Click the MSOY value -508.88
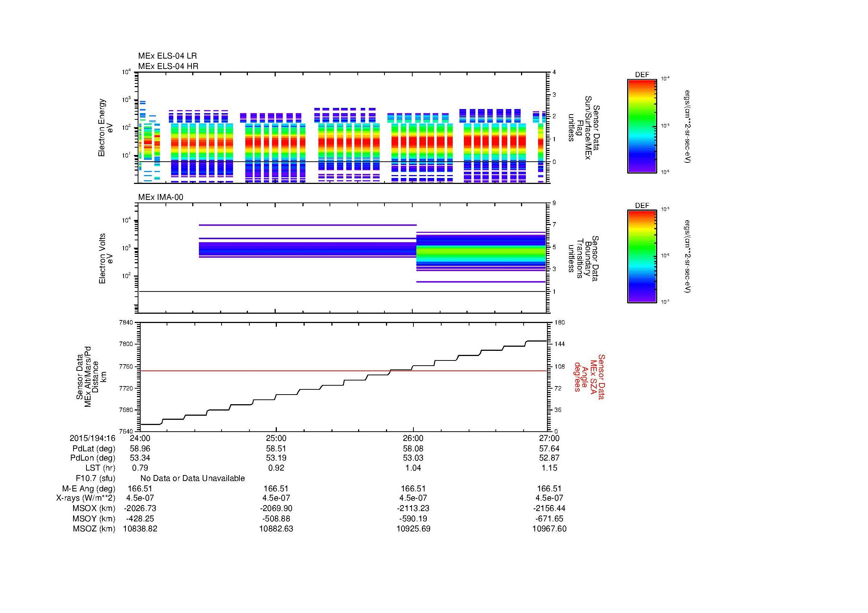Image resolution: width=868 pixels, height=613 pixels. click(276, 518)
